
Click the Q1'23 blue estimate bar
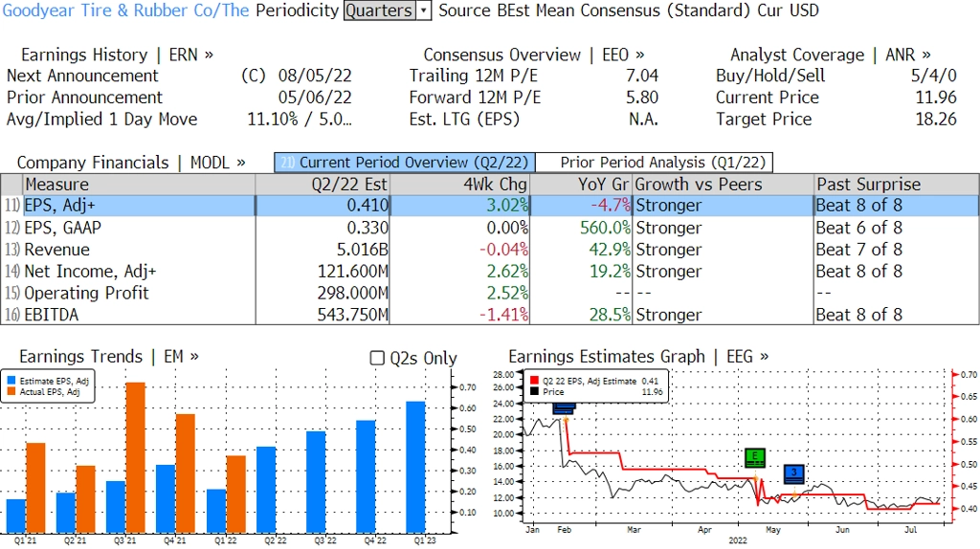tap(415, 467)
